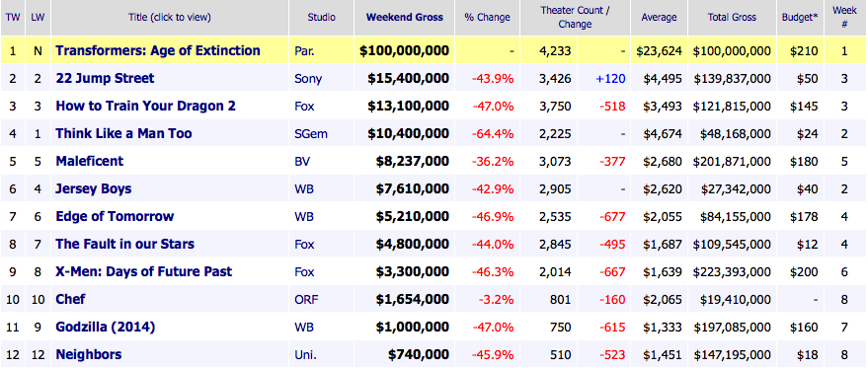Click the Budget* column header
868x368 pixels.
coord(800,17)
